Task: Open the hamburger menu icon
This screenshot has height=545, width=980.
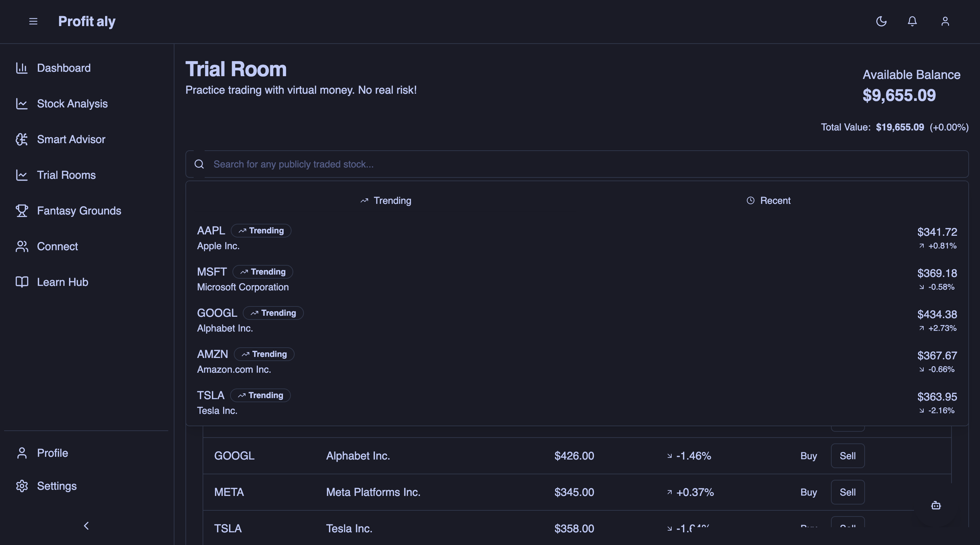Action: (33, 21)
